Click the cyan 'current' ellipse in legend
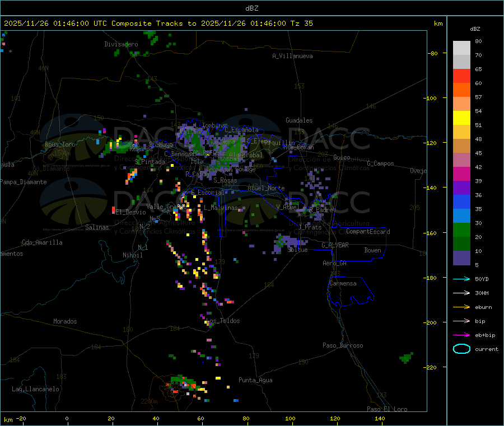This screenshot has width=504, height=426. [x=461, y=349]
